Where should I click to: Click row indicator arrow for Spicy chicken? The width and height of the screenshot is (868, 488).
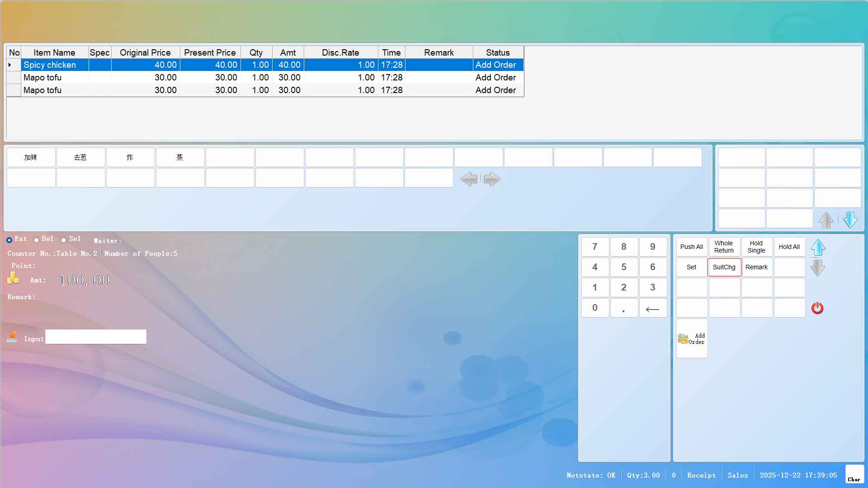pos(10,65)
